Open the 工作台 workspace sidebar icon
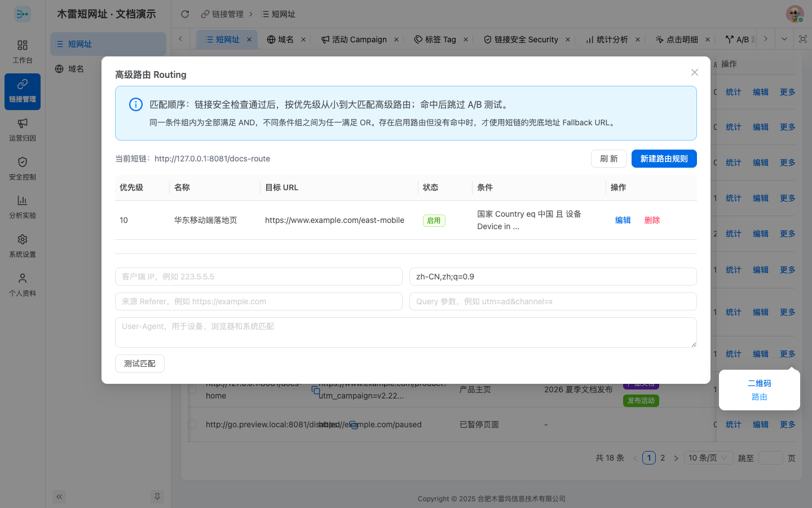Viewport: 812px width, 508px height. pyautogui.click(x=23, y=52)
